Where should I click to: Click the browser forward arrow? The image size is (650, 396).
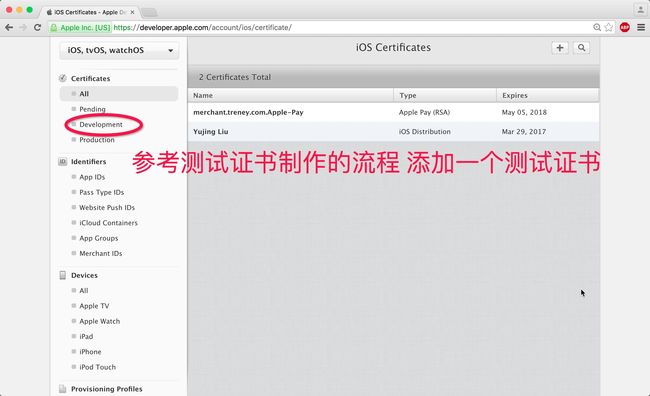(x=23, y=27)
